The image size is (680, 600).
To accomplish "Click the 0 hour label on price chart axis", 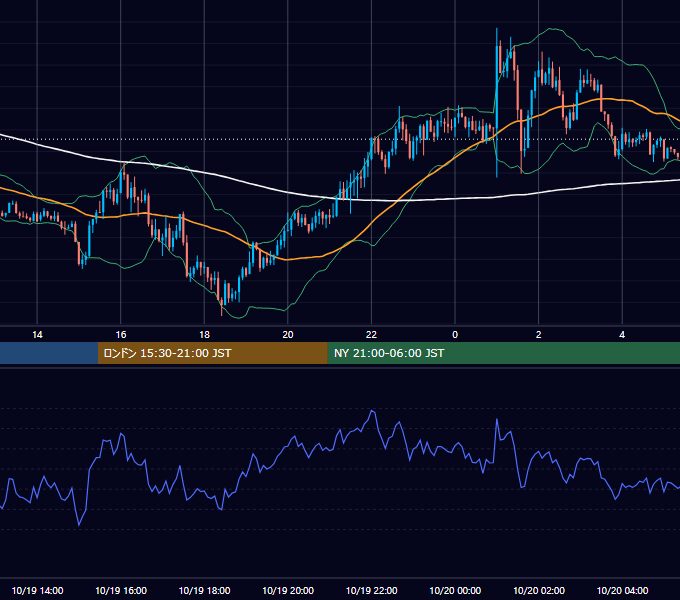I will pyautogui.click(x=455, y=335).
